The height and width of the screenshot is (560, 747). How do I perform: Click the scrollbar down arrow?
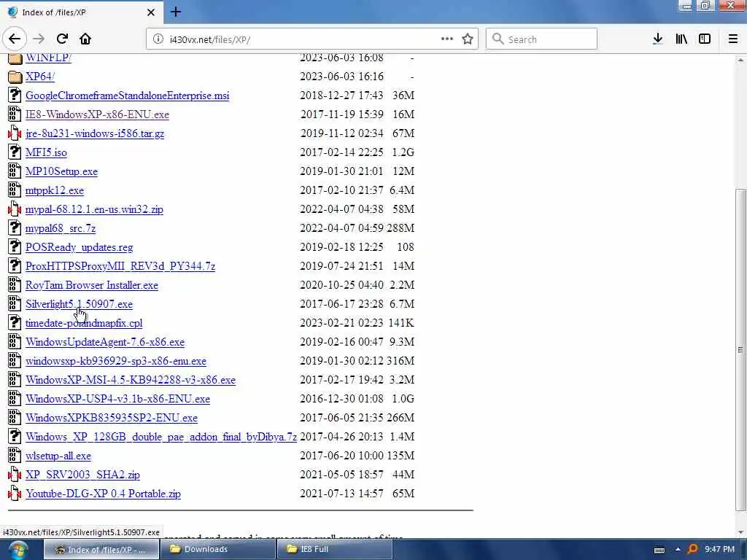point(740,532)
